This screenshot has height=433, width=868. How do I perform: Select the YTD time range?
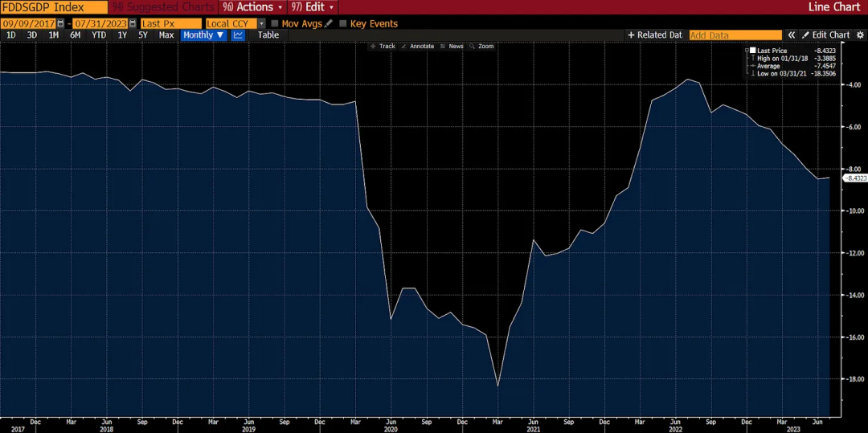(99, 35)
